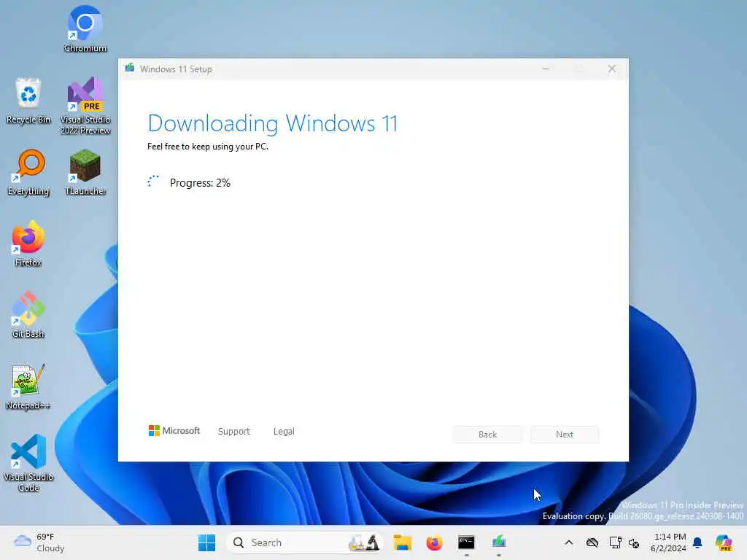Image resolution: width=747 pixels, height=560 pixels.
Task: Click the 'Progress: 2%' text
Action: pos(200,183)
